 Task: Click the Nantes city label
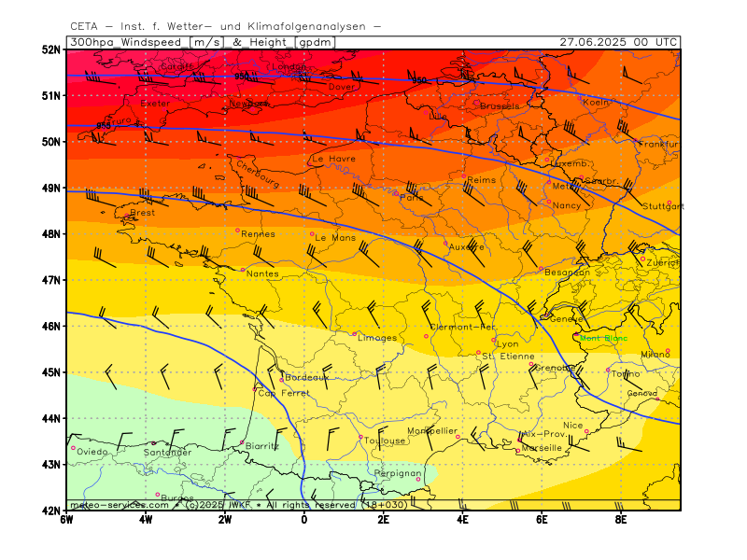coord(262,273)
